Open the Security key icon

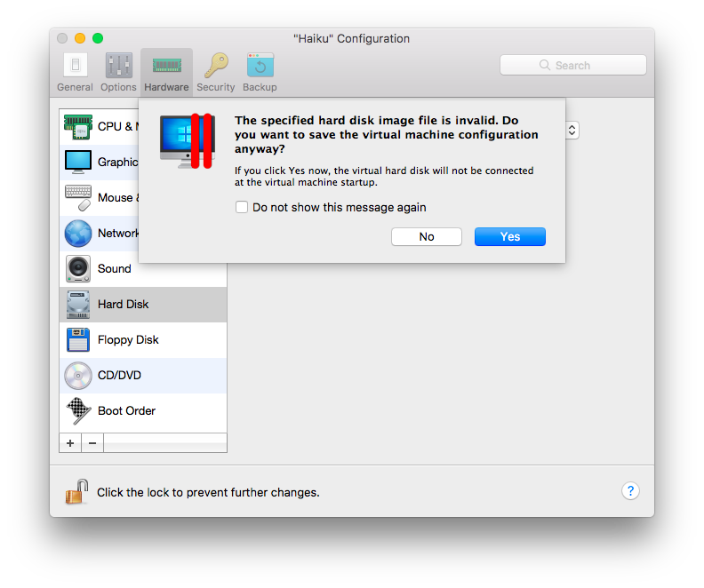click(216, 72)
